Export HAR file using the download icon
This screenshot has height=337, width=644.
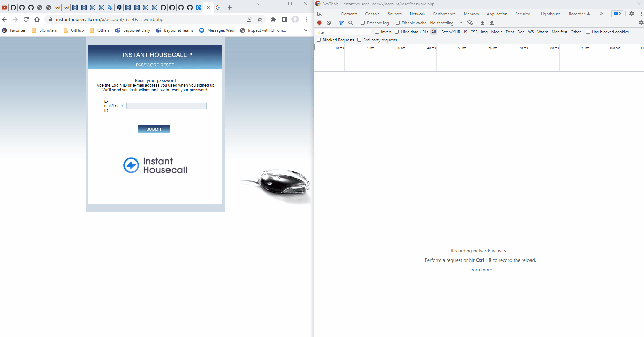[491, 23]
